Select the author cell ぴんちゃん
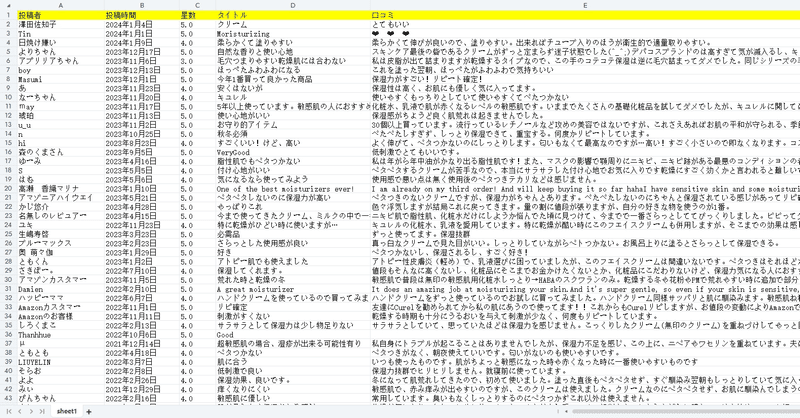This screenshot has height=418, width=800. point(60,398)
